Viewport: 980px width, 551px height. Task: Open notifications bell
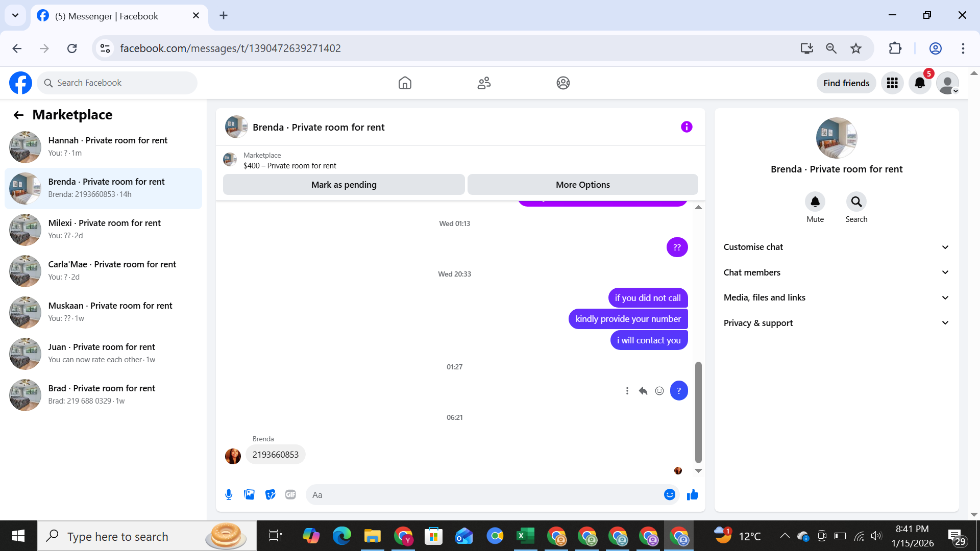[920, 83]
